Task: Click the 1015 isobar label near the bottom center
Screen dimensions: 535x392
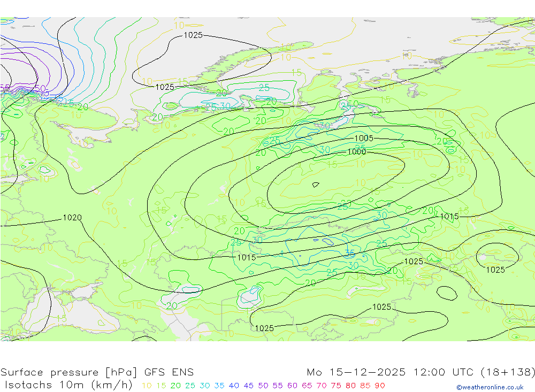Action: (246, 257)
